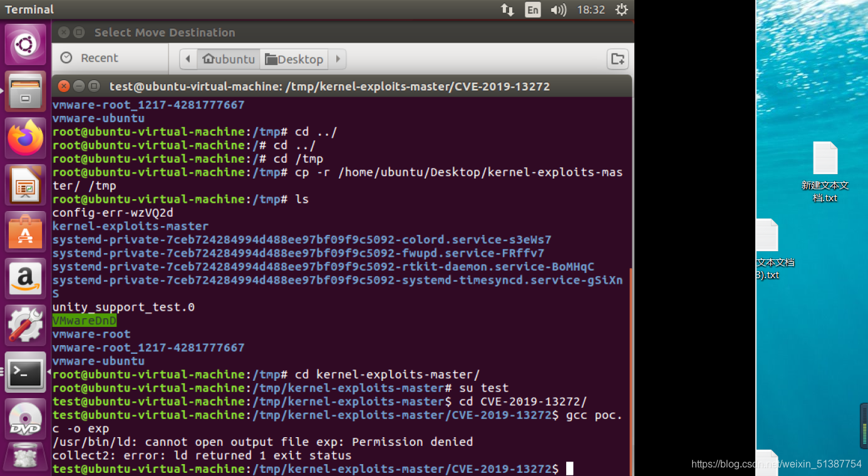The width and height of the screenshot is (868, 476).
Task: Click the Terminal label in the top bar
Action: (29, 9)
